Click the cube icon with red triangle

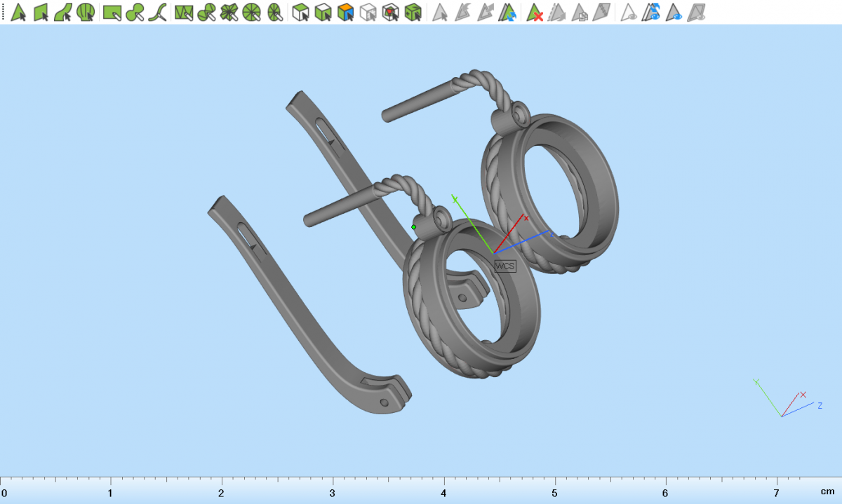coord(391,12)
